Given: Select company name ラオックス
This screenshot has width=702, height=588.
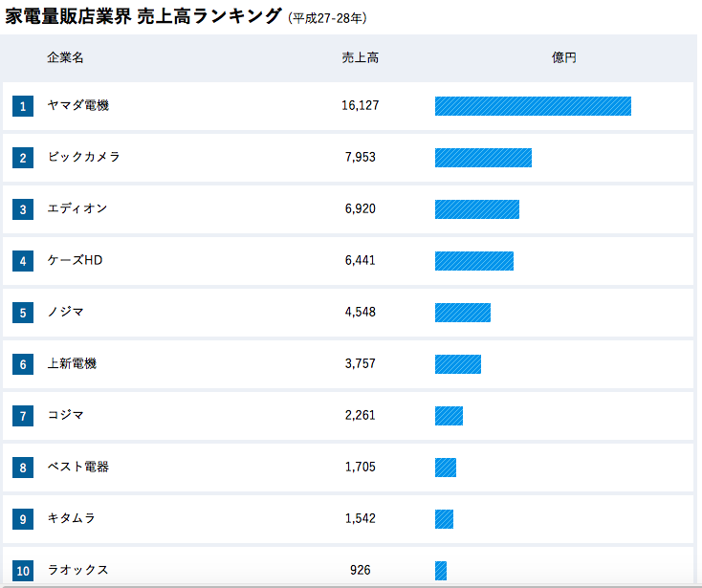Looking at the screenshot, I should (77, 570).
